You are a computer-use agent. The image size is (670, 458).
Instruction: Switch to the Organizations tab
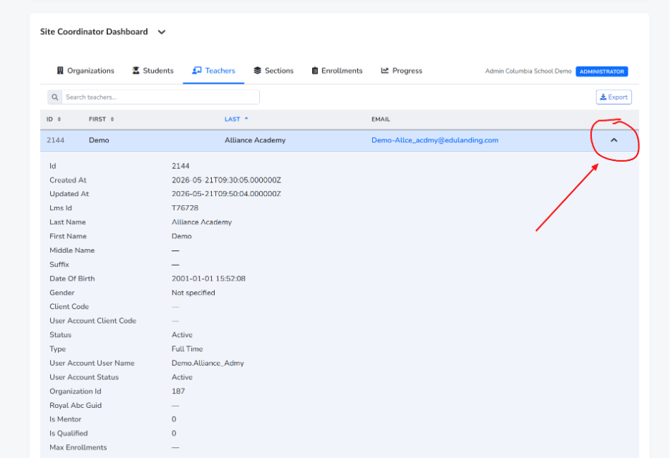tap(85, 70)
